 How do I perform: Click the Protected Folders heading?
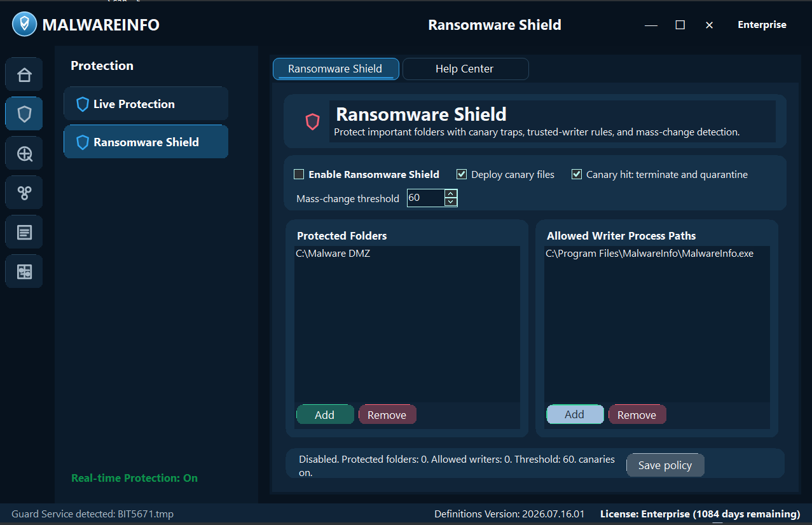click(341, 236)
